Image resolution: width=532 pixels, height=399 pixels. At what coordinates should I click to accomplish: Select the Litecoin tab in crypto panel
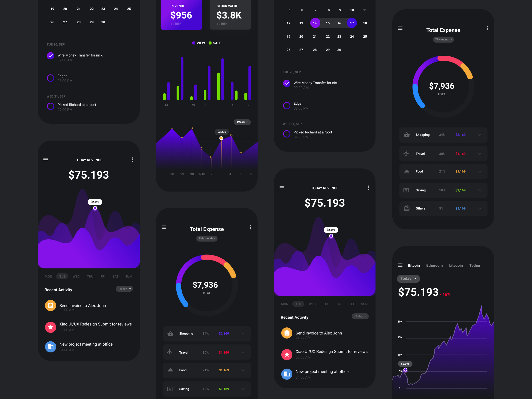[456, 265]
